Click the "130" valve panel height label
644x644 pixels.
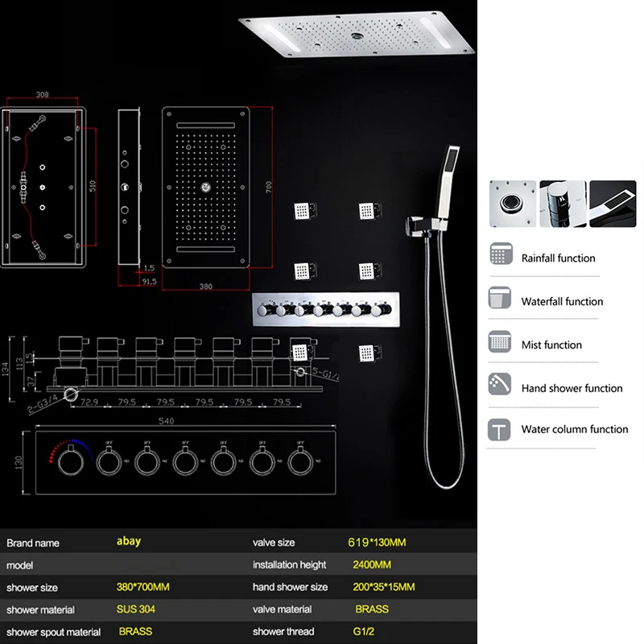point(19,462)
